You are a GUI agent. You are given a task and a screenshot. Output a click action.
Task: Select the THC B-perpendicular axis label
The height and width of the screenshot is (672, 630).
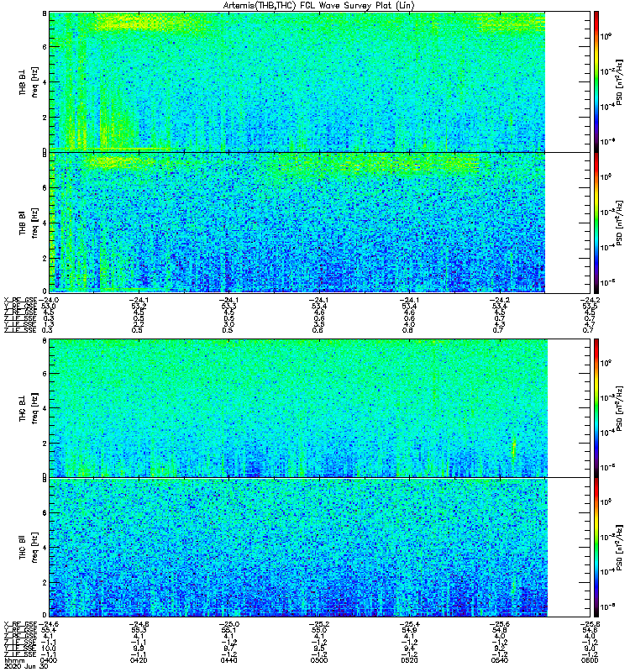(x=23, y=407)
